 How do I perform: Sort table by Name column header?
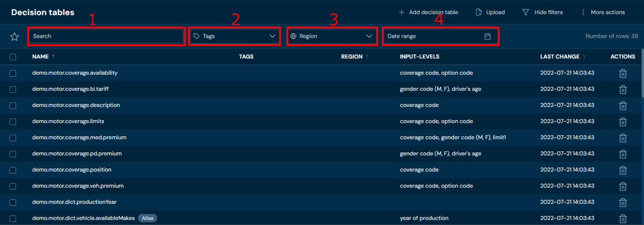coord(40,57)
